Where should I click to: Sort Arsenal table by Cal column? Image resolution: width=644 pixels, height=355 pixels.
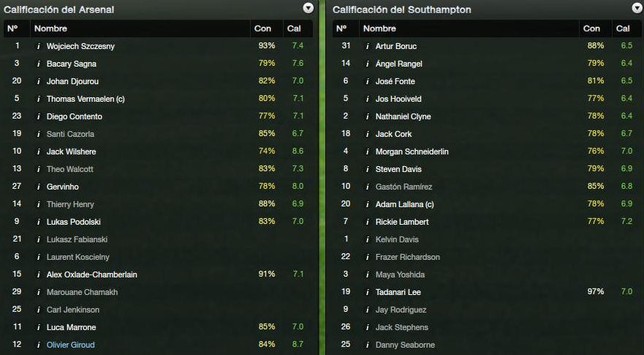(298, 29)
